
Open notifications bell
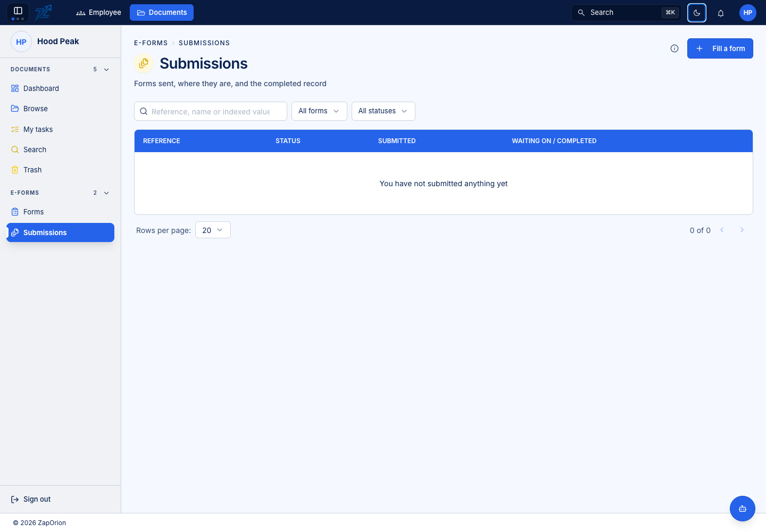[721, 13]
